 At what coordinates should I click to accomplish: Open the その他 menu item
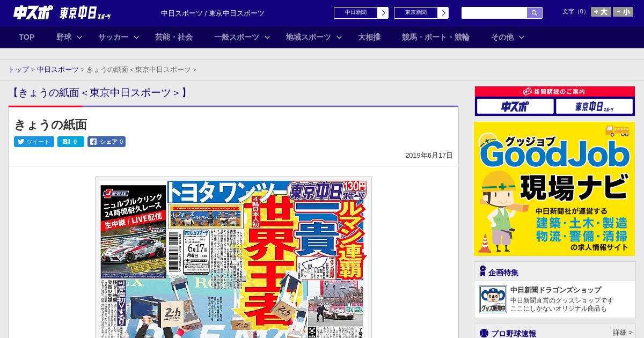(x=502, y=37)
